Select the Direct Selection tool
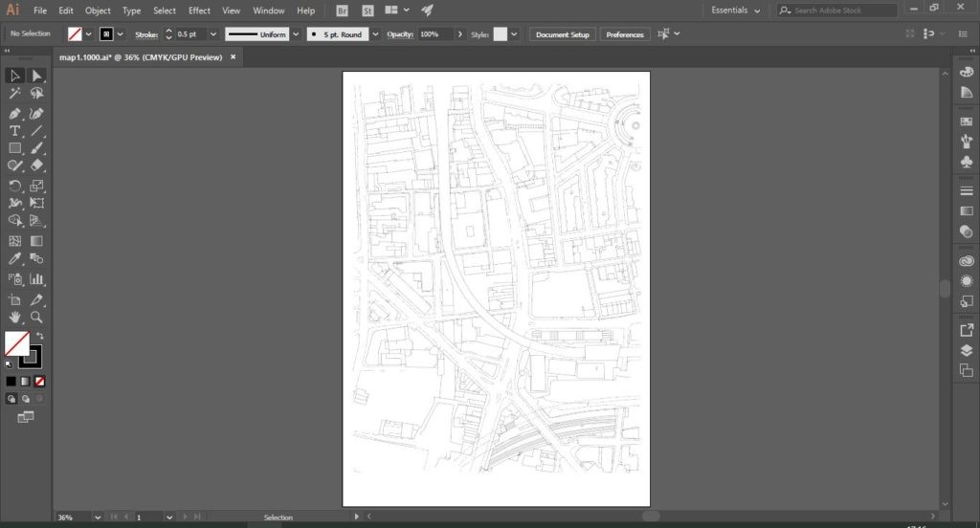980x528 pixels. click(36, 76)
